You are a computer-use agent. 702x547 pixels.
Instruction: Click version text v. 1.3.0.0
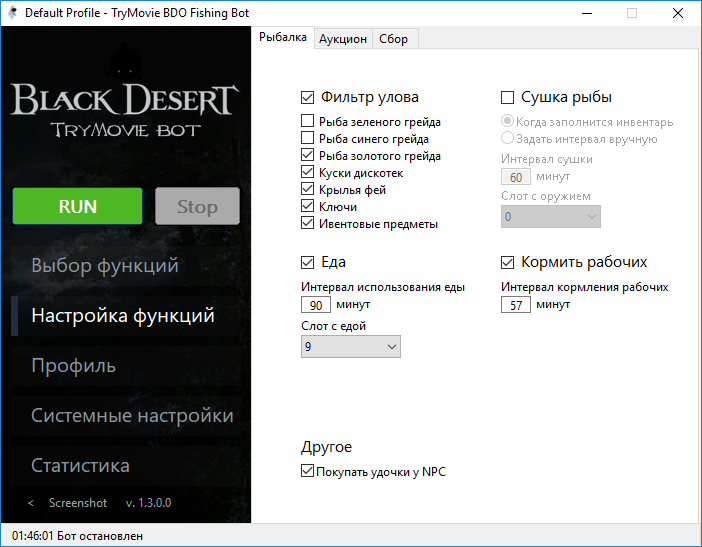coord(149,503)
